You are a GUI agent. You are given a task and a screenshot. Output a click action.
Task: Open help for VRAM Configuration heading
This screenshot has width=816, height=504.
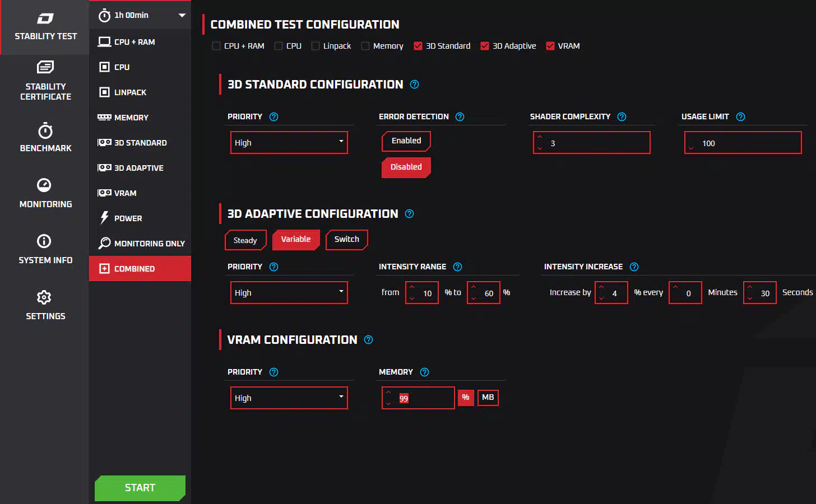point(369,340)
